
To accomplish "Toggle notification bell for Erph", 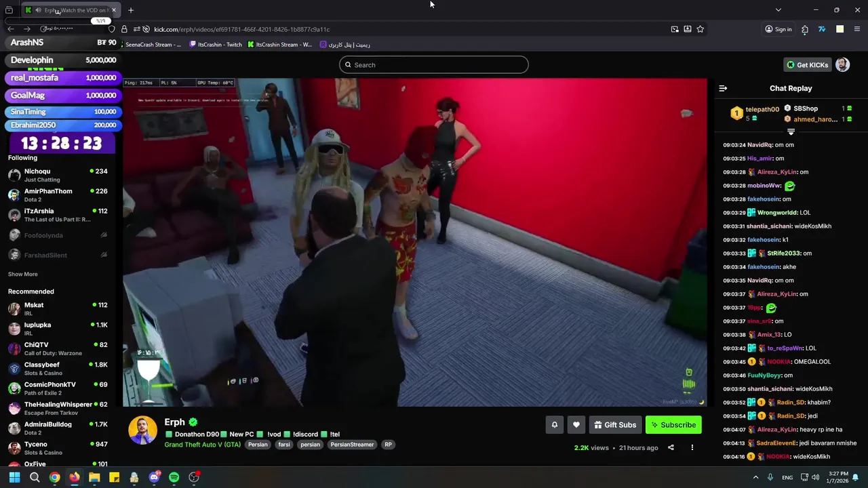I will [x=555, y=425].
